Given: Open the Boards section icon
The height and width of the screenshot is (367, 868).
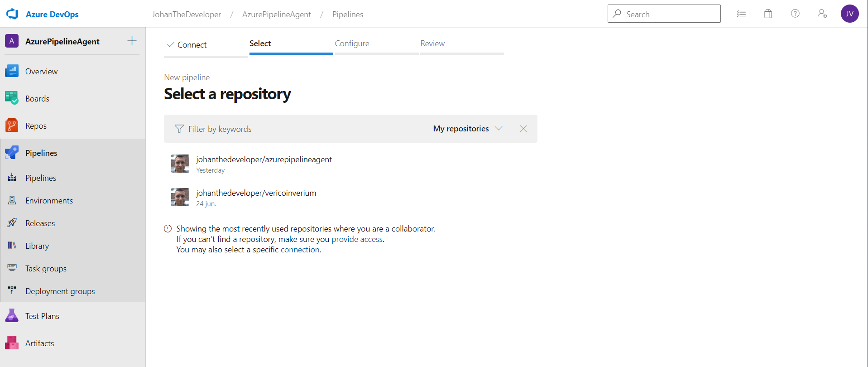Looking at the screenshot, I should click(x=12, y=98).
